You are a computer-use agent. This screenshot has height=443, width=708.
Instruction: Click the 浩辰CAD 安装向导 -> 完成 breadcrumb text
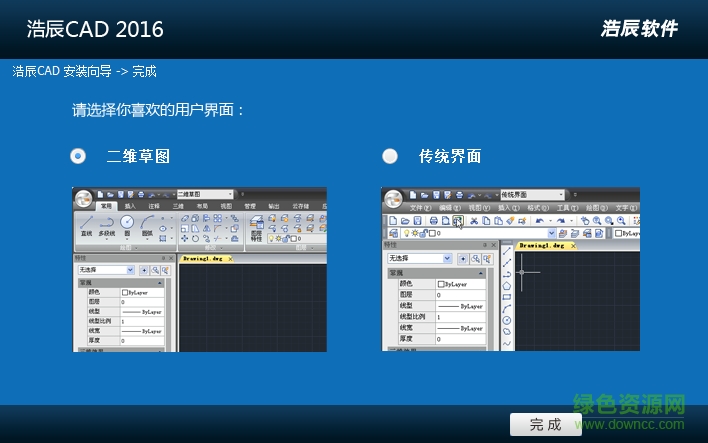[x=84, y=71]
